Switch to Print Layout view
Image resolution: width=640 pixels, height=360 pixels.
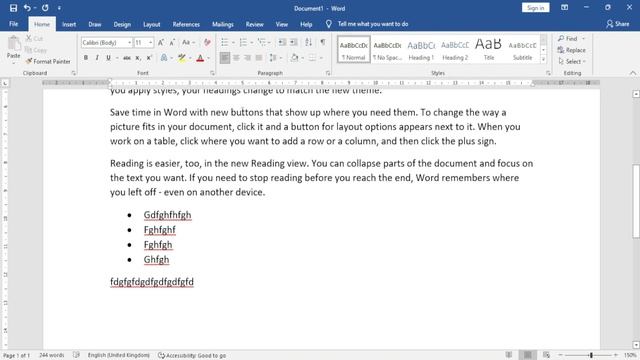click(x=528, y=355)
